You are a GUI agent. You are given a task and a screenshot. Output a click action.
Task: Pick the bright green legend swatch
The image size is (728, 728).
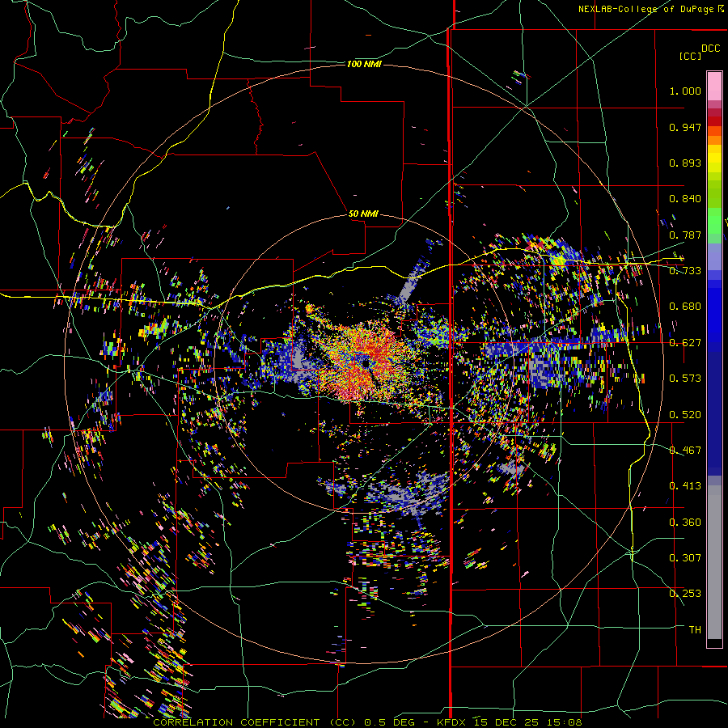[714, 221]
